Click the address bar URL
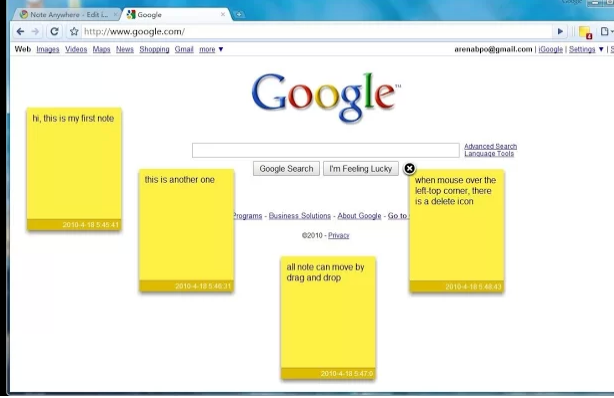This screenshot has width=614, height=398. 134,31
